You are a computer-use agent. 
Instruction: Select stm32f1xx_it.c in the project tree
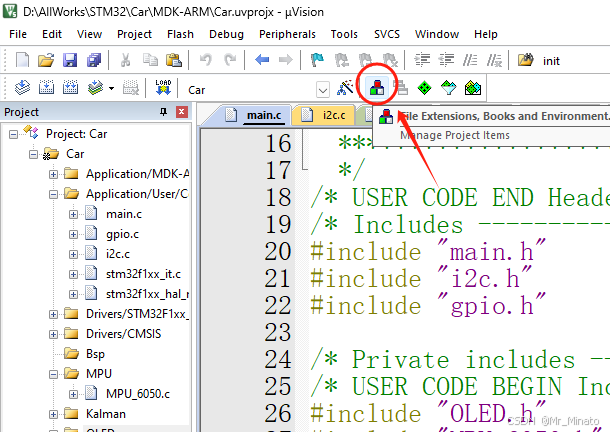143,274
